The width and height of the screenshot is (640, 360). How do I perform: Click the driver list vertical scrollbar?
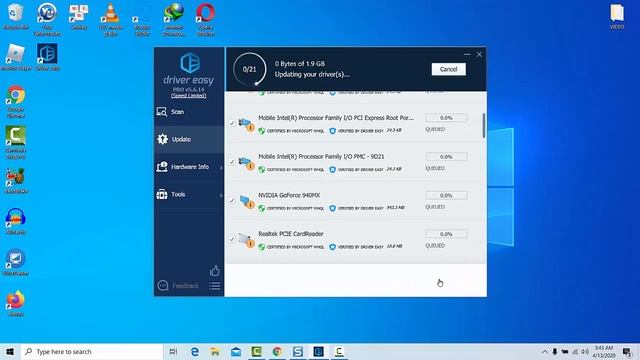coord(484,126)
